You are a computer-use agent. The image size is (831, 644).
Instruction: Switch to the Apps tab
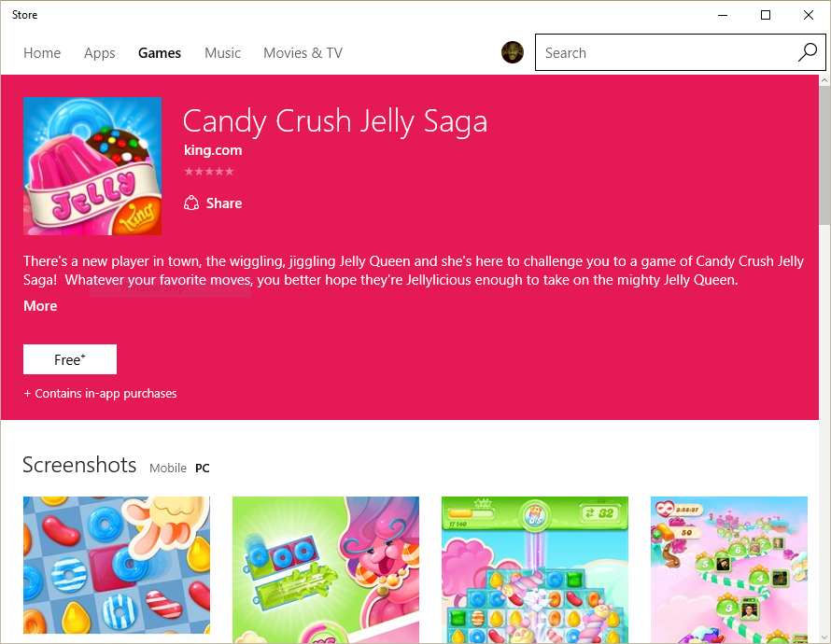coord(100,53)
